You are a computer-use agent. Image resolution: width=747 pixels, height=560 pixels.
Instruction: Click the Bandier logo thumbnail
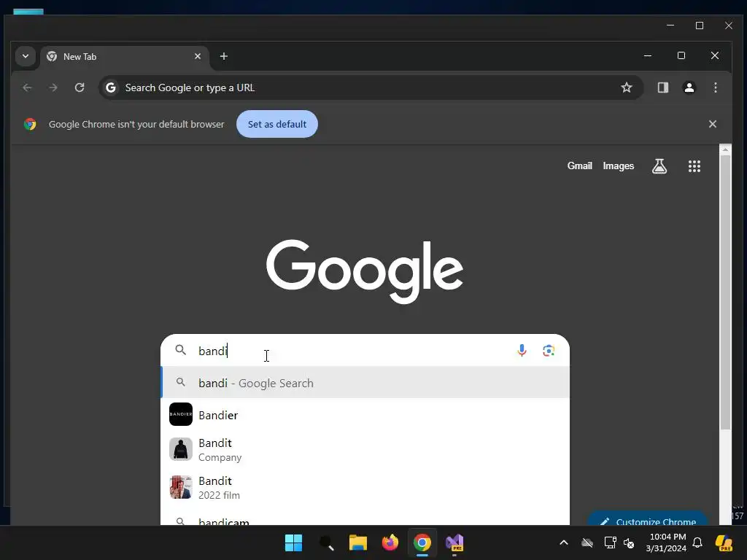(x=181, y=414)
